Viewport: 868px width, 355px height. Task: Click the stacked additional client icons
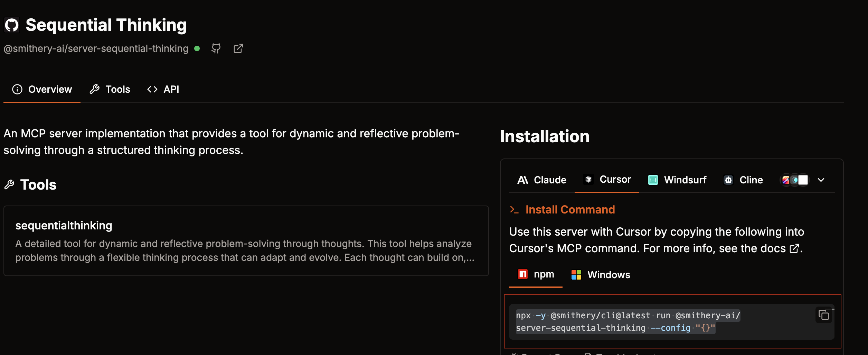pyautogui.click(x=795, y=180)
